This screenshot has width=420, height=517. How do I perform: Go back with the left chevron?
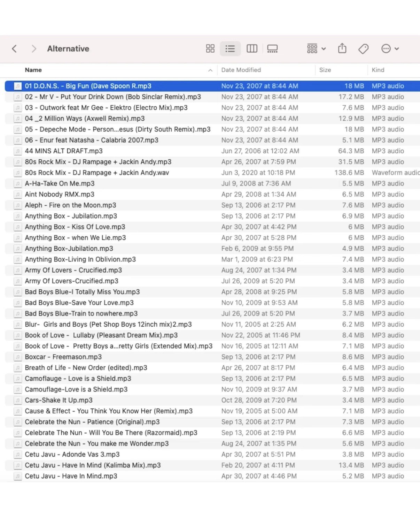click(14, 49)
